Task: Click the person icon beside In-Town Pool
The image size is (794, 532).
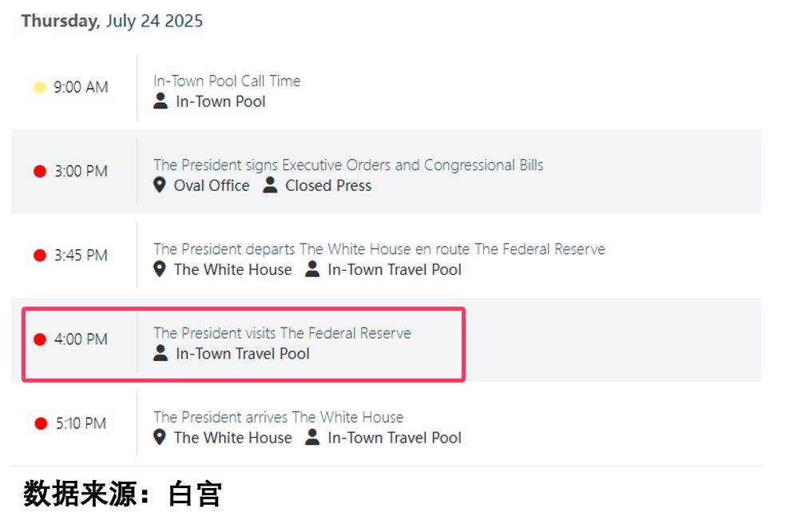Action: coord(161,101)
